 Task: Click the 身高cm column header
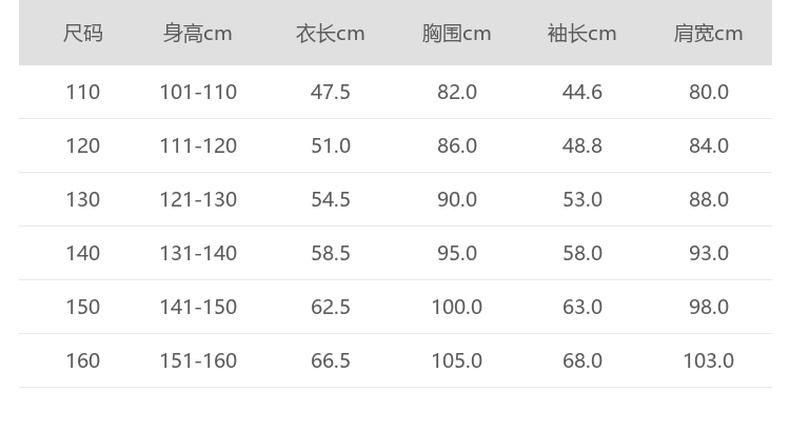198,33
